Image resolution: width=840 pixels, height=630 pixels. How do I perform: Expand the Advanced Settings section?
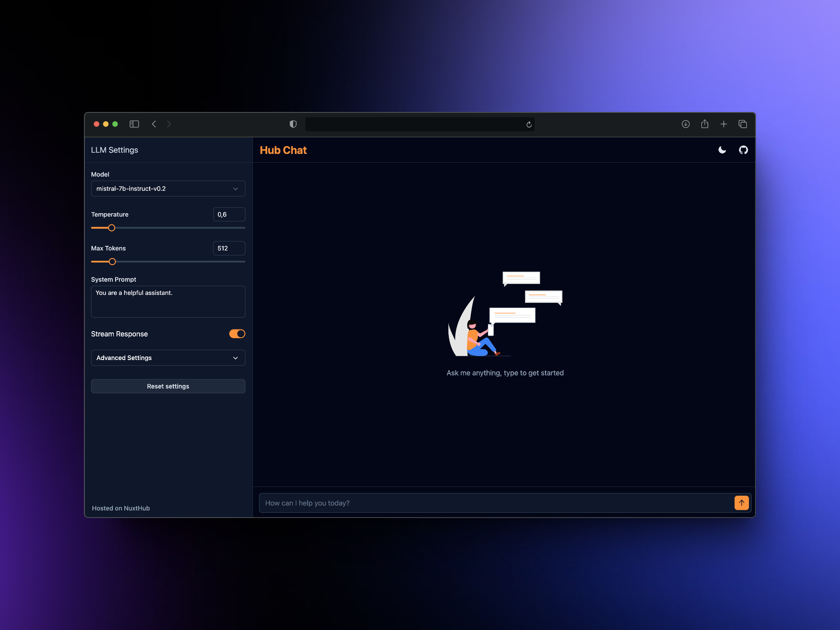tap(168, 358)
